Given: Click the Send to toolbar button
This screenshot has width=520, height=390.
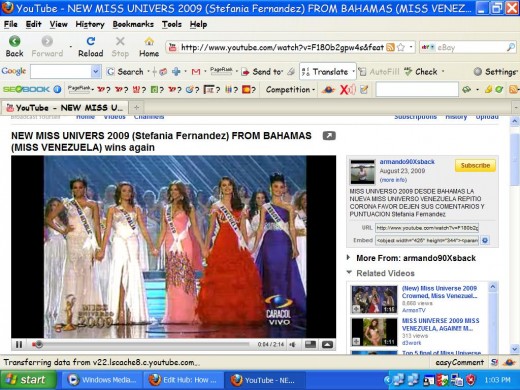Looking at the screenshot, I should click(x=263, y=72).
